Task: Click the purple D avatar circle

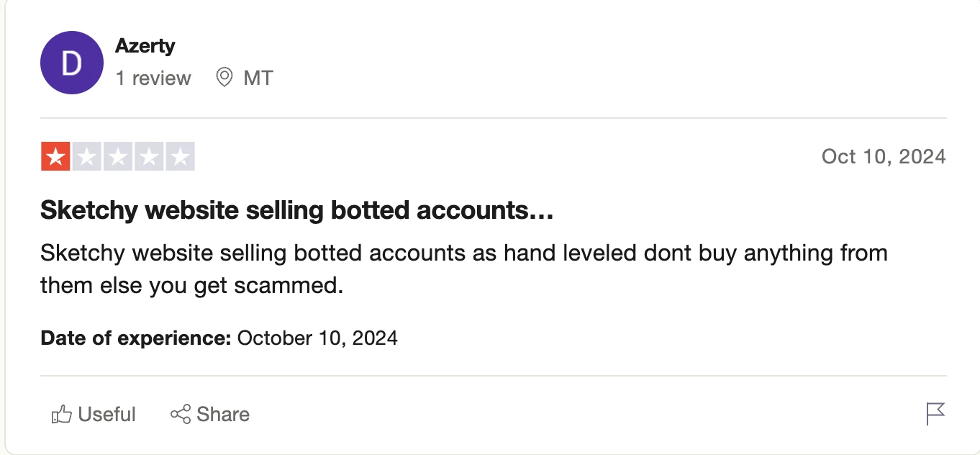Action: tap(72, 63)
